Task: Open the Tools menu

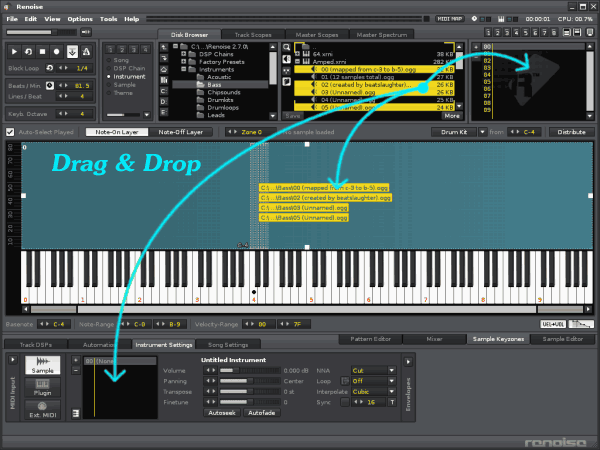Action: 109,19
